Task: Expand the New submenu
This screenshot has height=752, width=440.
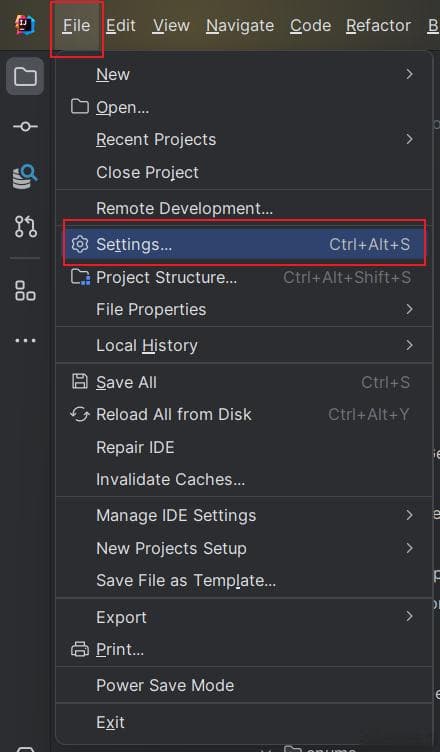Action: pyautogui.click(x=244, y=74)
